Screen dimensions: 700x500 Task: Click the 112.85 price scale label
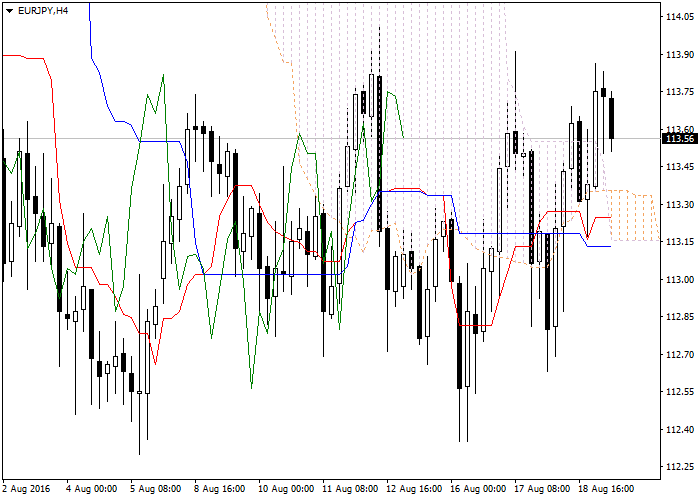[x=680, y=317]
